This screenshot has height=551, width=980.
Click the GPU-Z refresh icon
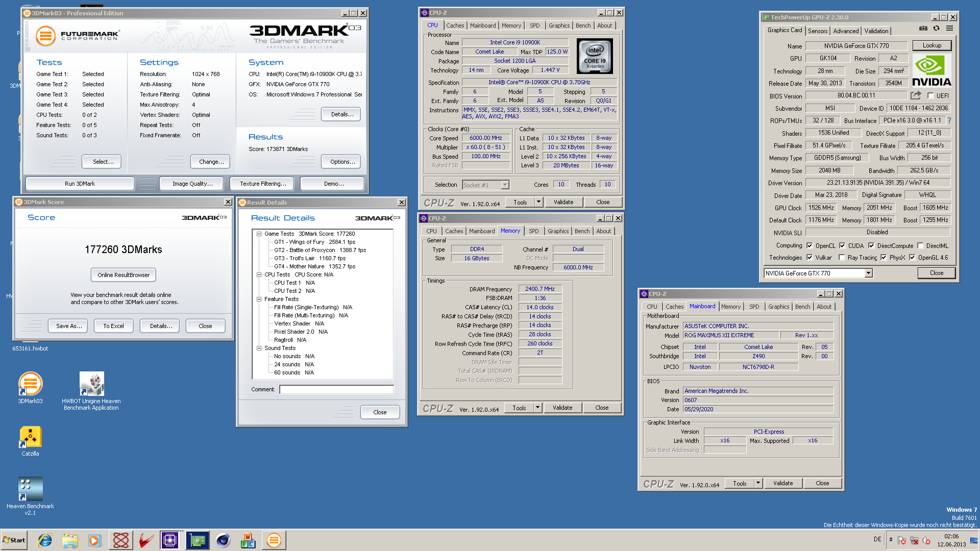pos(936,29)
